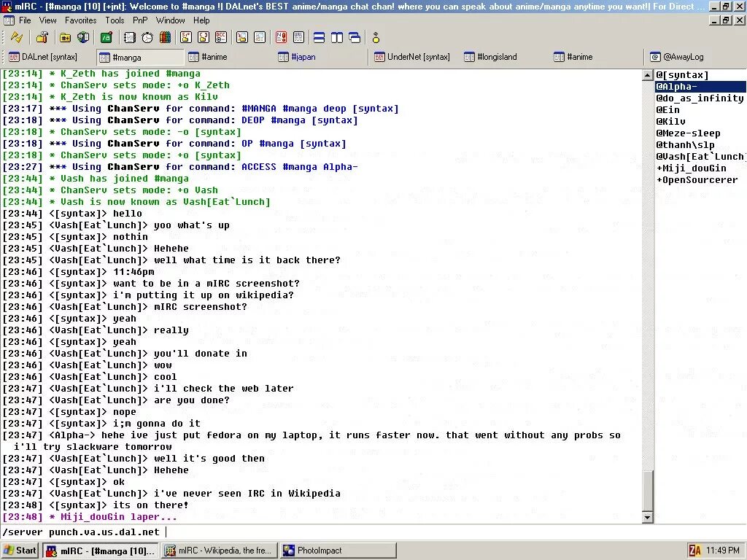Image resolution: width=747 pixels, height=560 pixels.
Task: Open the File menu
Action: click(25, 20)
